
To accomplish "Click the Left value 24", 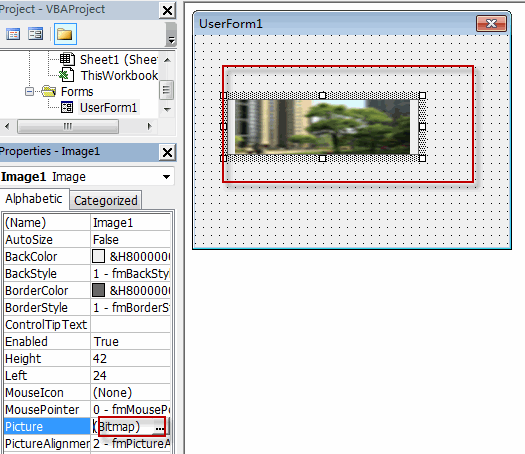I will [131, 376].
